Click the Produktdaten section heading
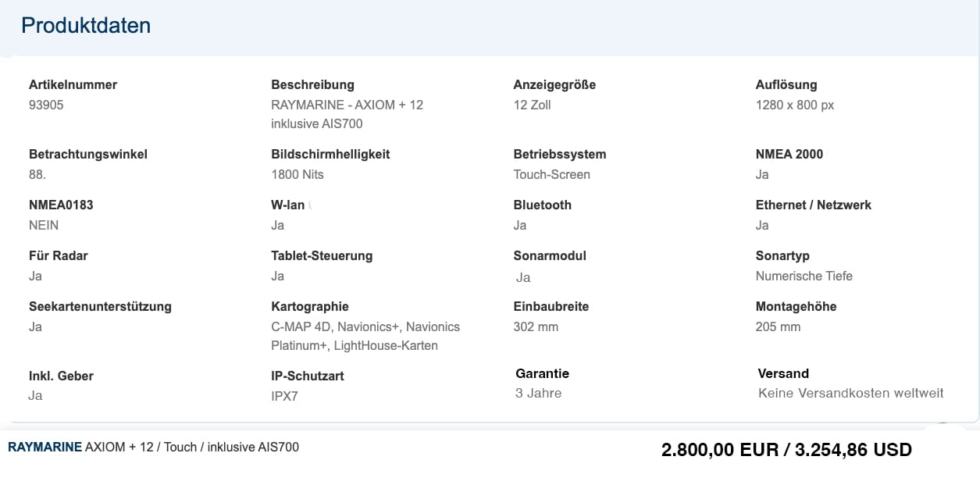The width and height of the screenshot is (980, 485). [86, 26]
